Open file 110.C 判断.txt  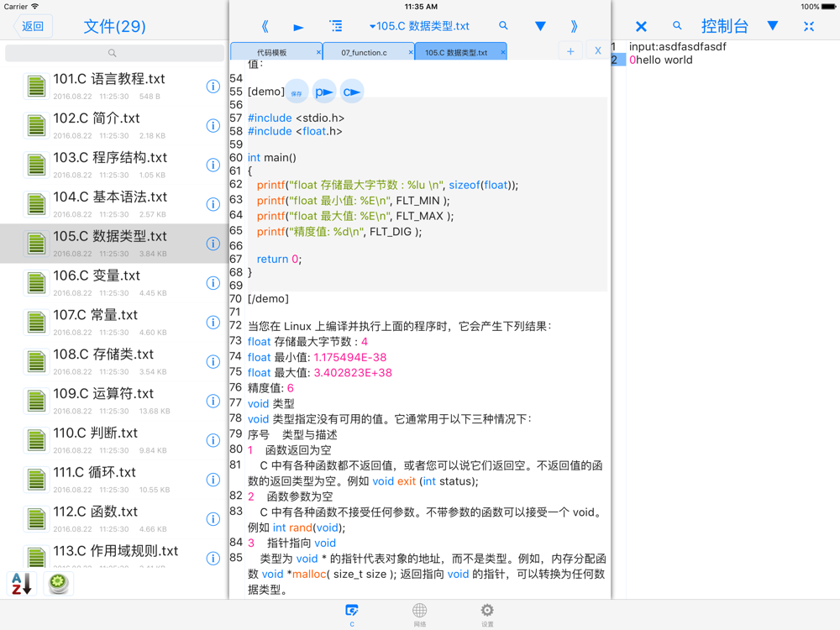[113, 440]
